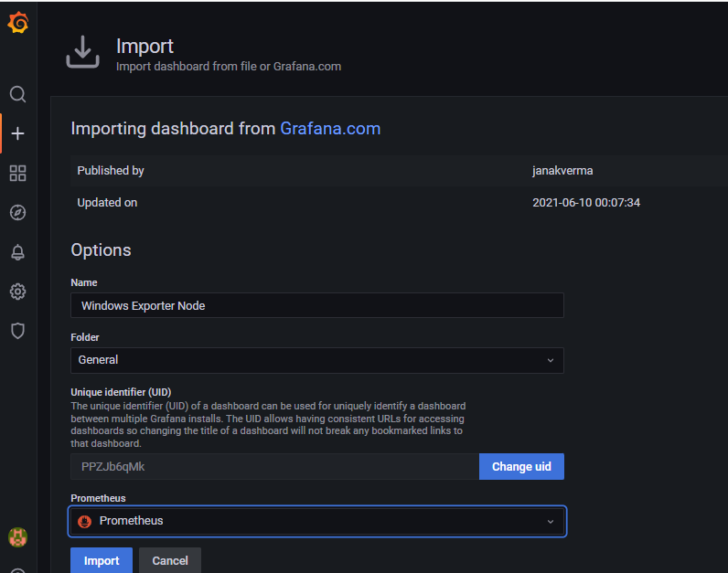
Task: Click the subtitle Import dashboard from file or Grafana.com
Action: click(x=229, y=67)
